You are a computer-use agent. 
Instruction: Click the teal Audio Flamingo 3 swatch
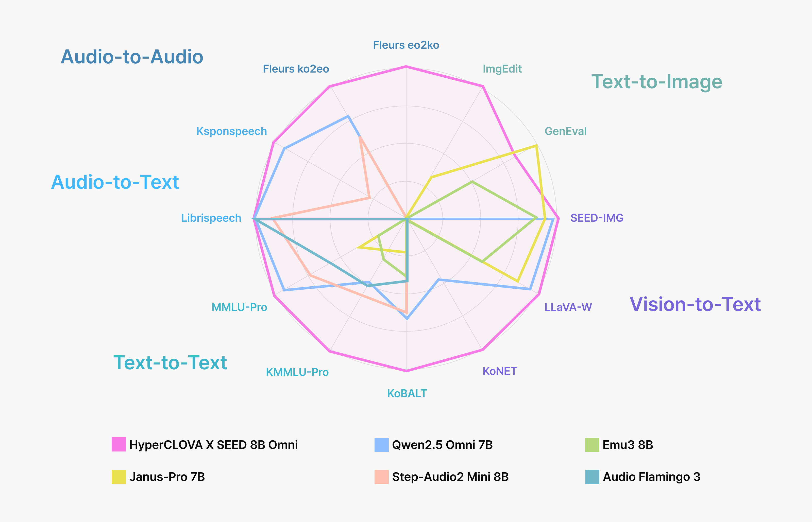point(592,477)
